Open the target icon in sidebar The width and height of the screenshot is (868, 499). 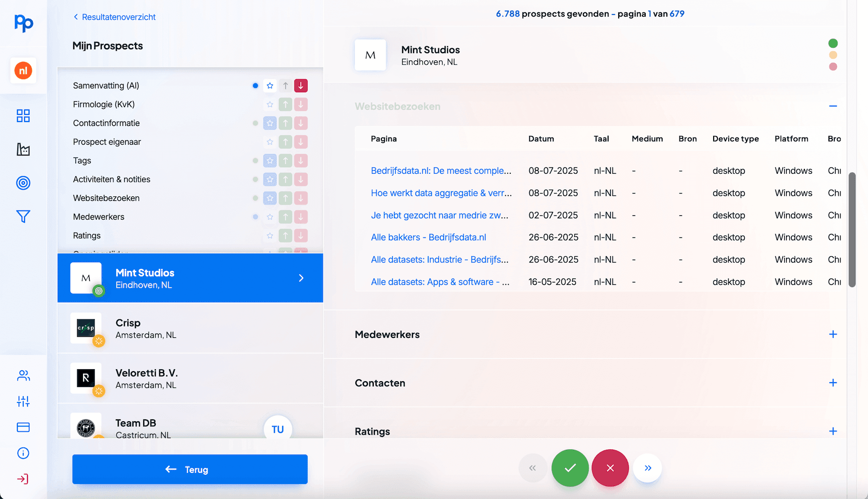click(23, 183)
